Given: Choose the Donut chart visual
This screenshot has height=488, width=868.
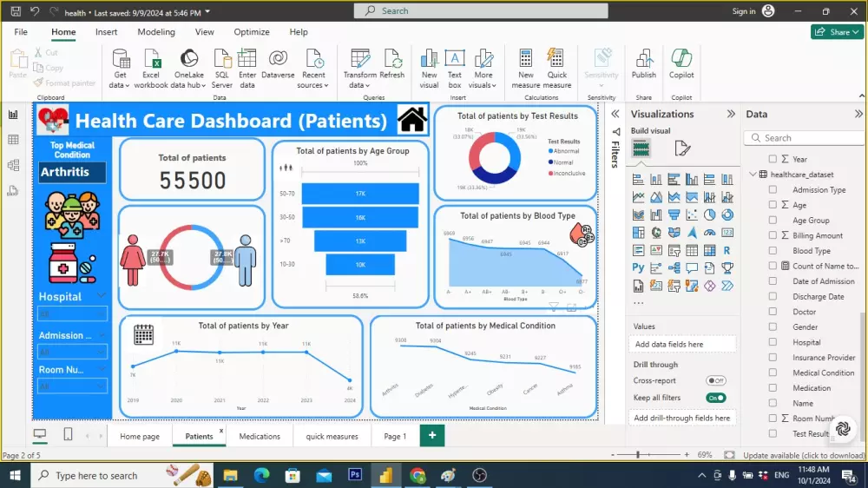Looking at the screenshot, I should pyautogui.click(x=727, y=215).
